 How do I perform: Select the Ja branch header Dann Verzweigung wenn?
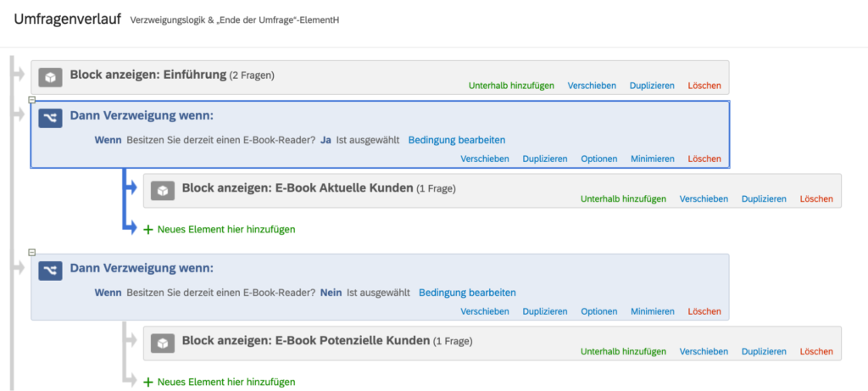tap(142, 116)
